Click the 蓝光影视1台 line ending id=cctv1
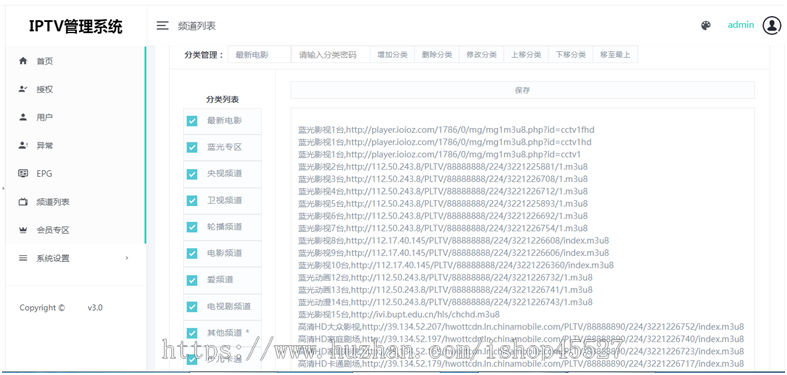The width and height of the screenshot is (787, 375). 439,154
